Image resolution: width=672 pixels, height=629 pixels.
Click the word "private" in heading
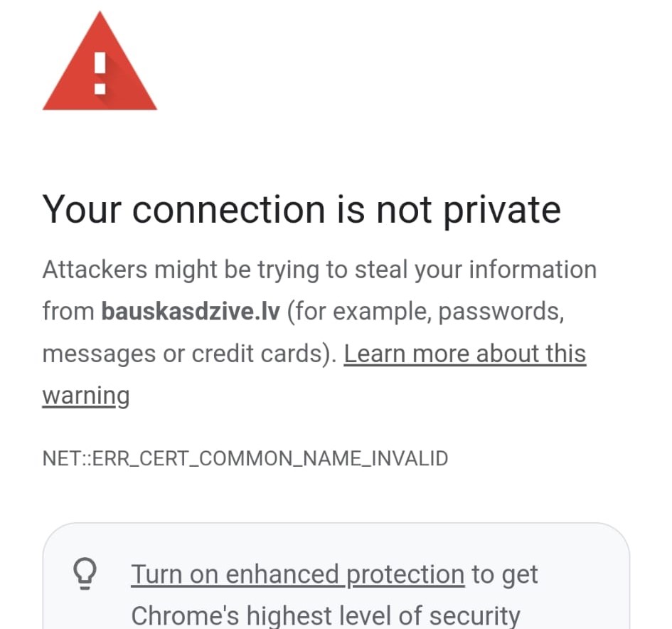point(502,209)
